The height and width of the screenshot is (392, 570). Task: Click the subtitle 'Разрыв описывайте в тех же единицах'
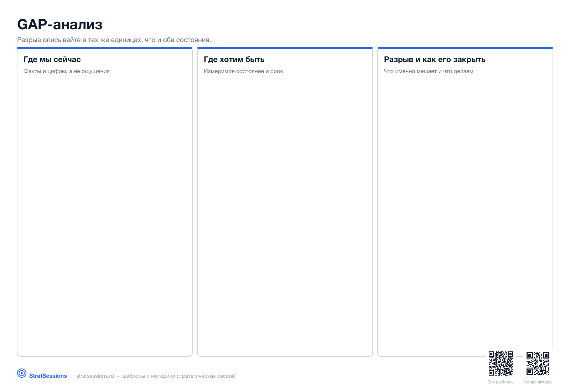114,40
